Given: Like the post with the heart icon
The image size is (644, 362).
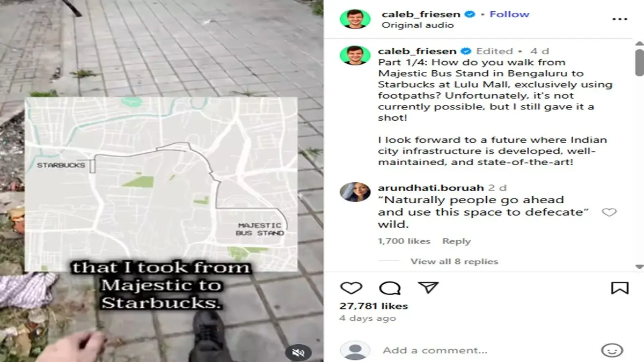Looking at the screenshot, I should 352,288.
